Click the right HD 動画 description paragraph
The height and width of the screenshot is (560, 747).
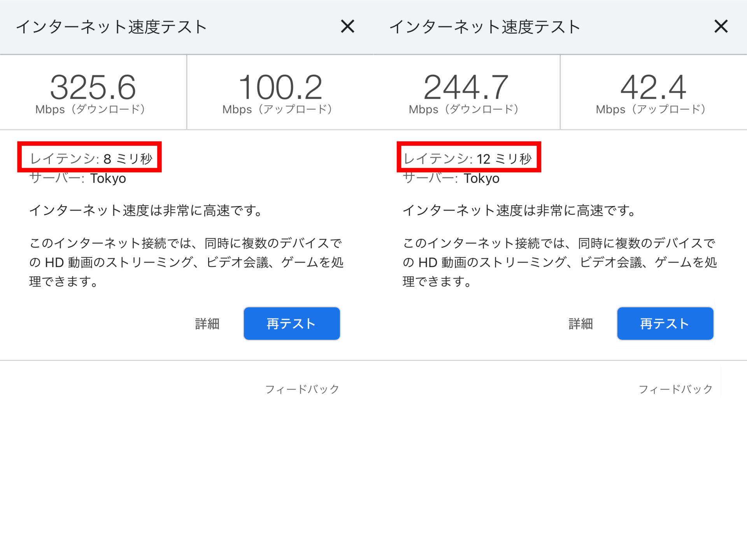tap(559, 262)
